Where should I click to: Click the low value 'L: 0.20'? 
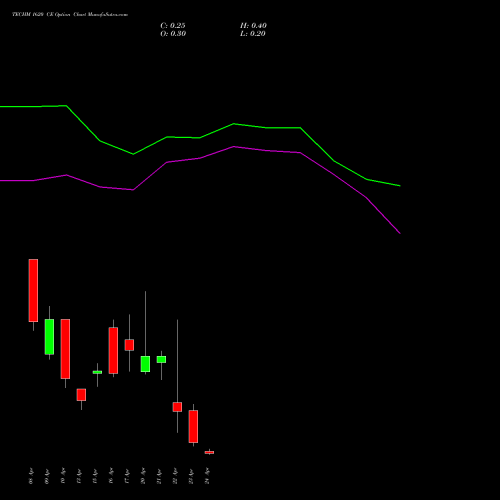coord(253,34)
